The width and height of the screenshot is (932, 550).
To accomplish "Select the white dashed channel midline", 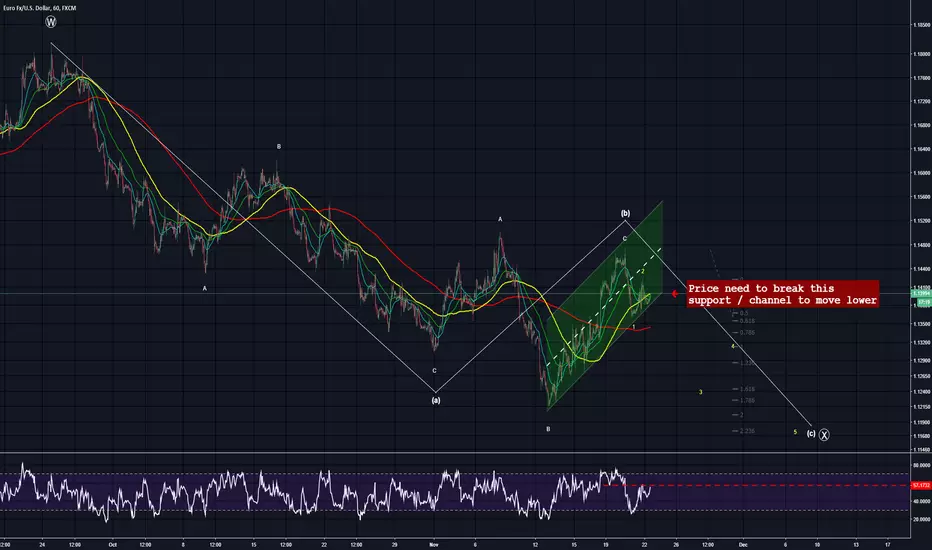I will [604, 306].
